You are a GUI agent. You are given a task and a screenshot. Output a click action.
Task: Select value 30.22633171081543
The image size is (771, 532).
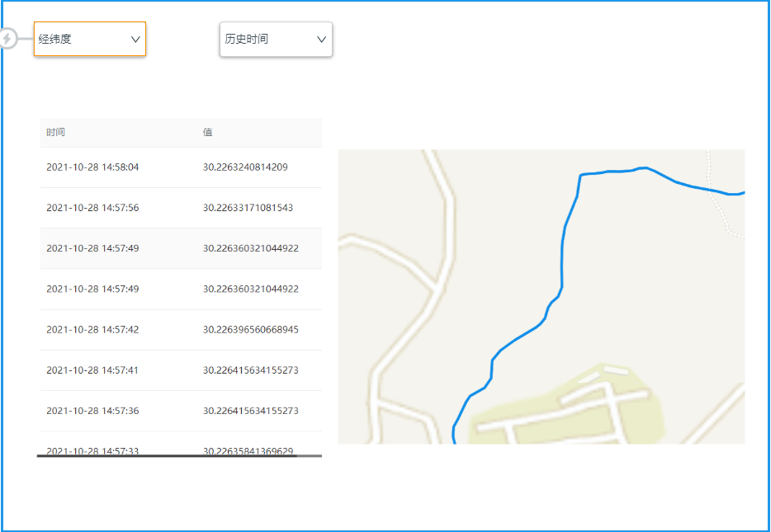(x=248, y=208)
